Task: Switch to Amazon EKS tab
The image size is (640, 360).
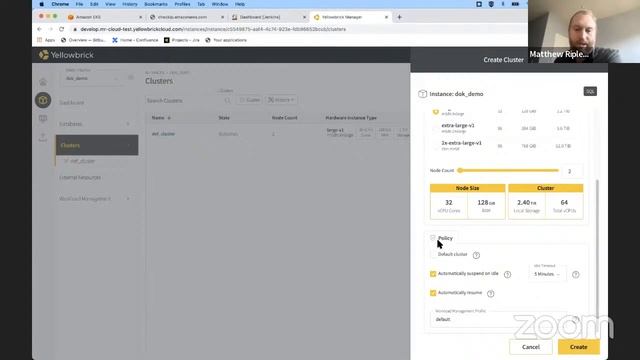Action: click(104, 17)
